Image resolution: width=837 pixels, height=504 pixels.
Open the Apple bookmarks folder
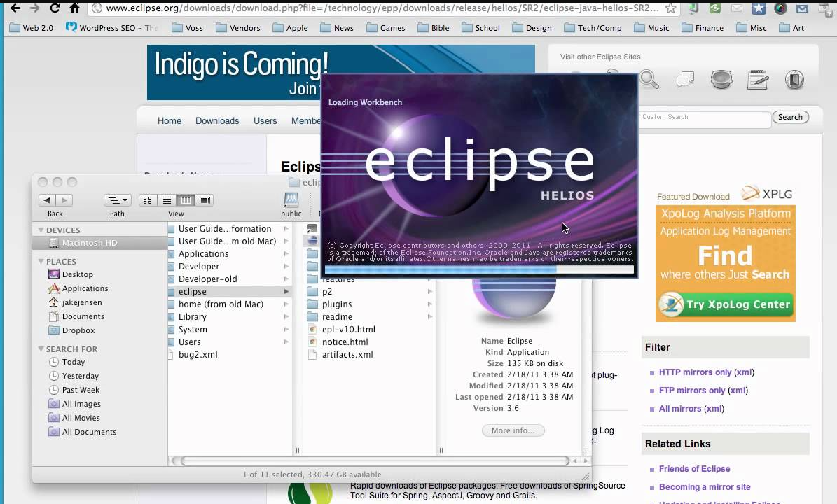pyautogui.click(x=290, y=28)
